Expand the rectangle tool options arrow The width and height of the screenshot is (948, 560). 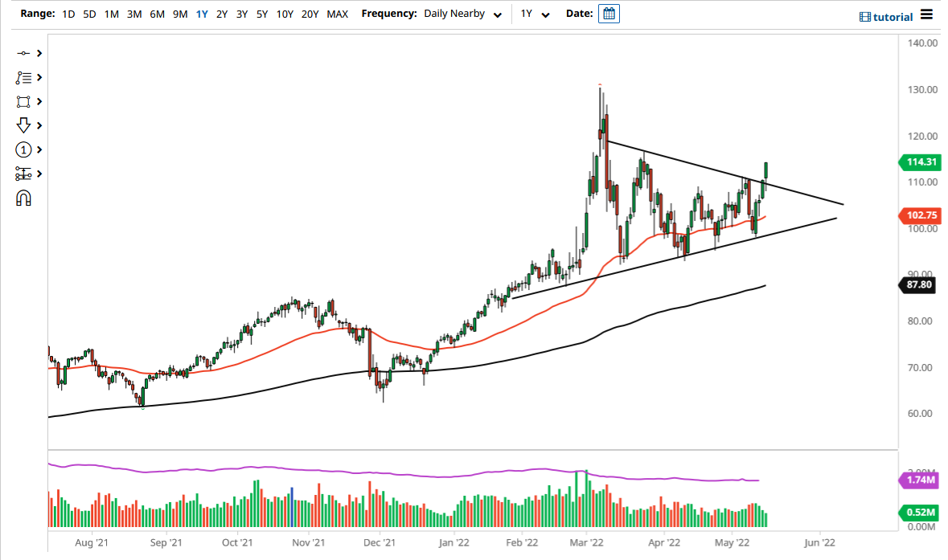coord(39,101)
